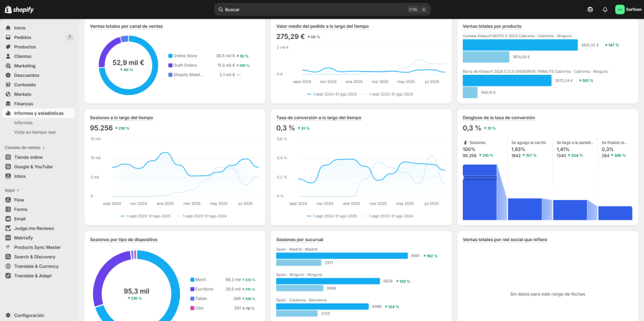Go to Vista en tiempo real
The image size is (644, 321).
[35, 132]
